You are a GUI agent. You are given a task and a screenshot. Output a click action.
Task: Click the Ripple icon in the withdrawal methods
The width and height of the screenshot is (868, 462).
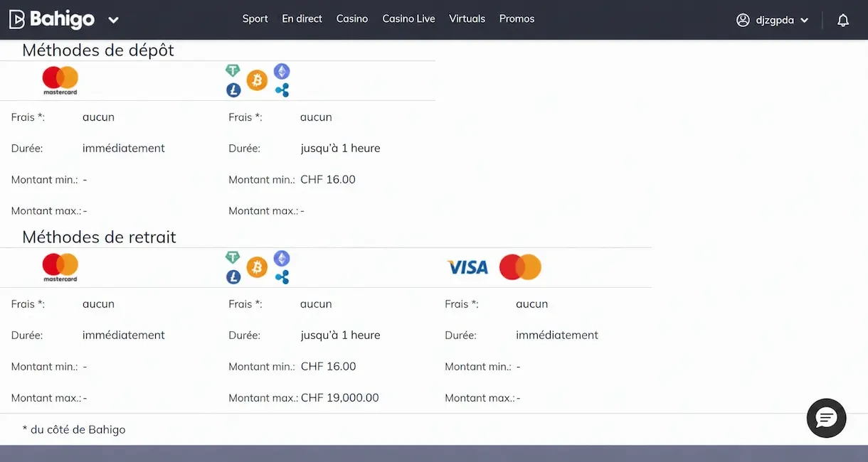click(x=282, y=277)
